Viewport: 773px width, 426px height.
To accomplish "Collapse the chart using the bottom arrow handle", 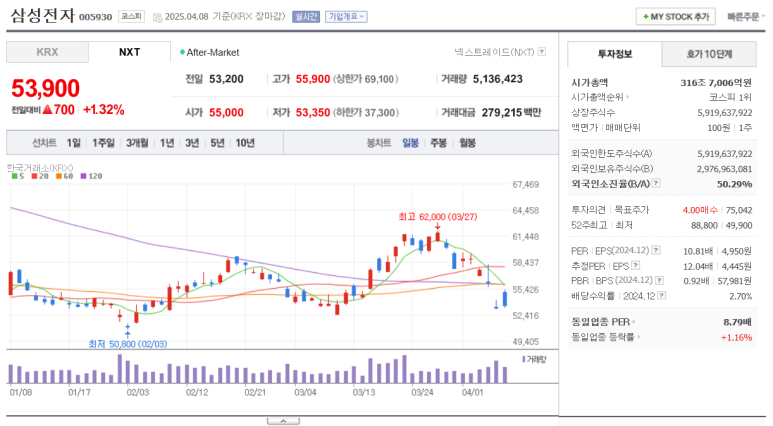I will (x=283, y=421).
